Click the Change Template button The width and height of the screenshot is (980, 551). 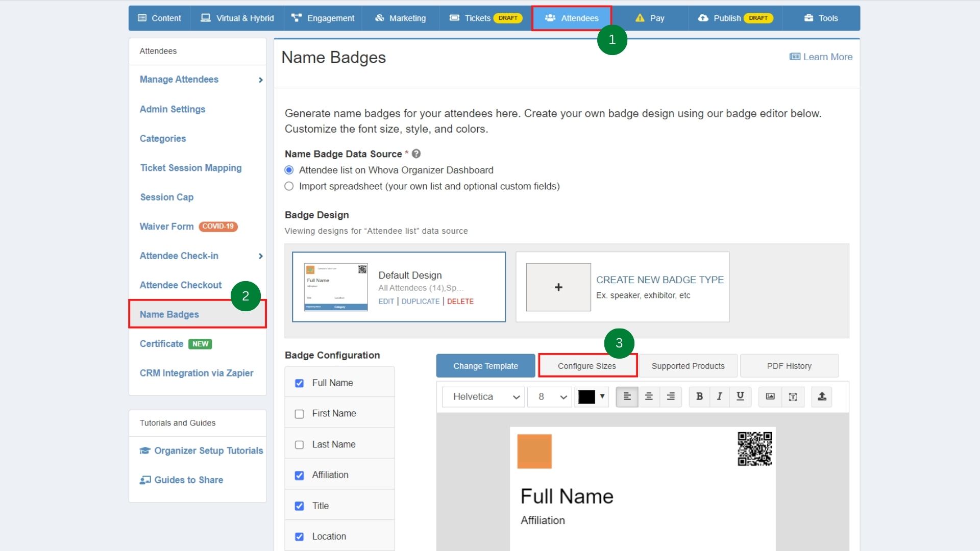[x=485, y=365]
